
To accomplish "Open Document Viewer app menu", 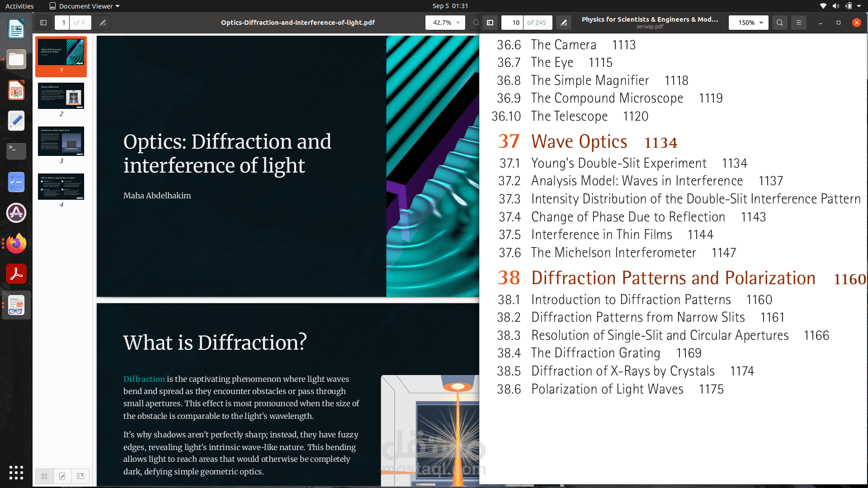I will tap(85, 6).
